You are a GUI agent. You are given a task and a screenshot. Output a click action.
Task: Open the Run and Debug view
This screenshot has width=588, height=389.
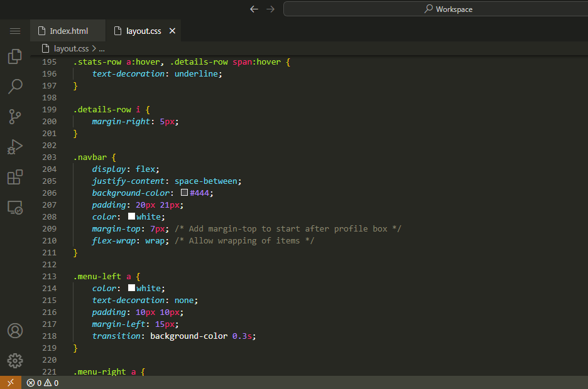click(x=15, y=147)
